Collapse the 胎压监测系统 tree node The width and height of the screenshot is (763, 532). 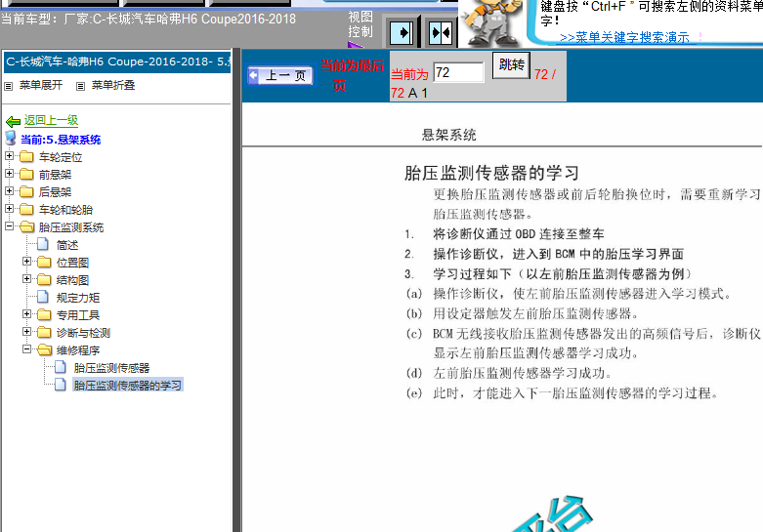pos(9,226)
